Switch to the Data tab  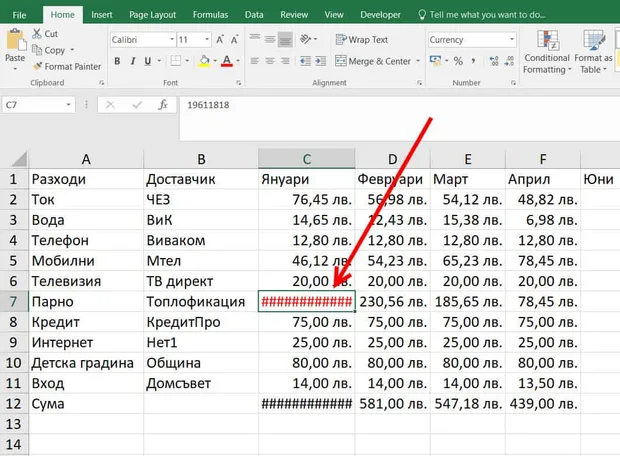tap(254, 15)
